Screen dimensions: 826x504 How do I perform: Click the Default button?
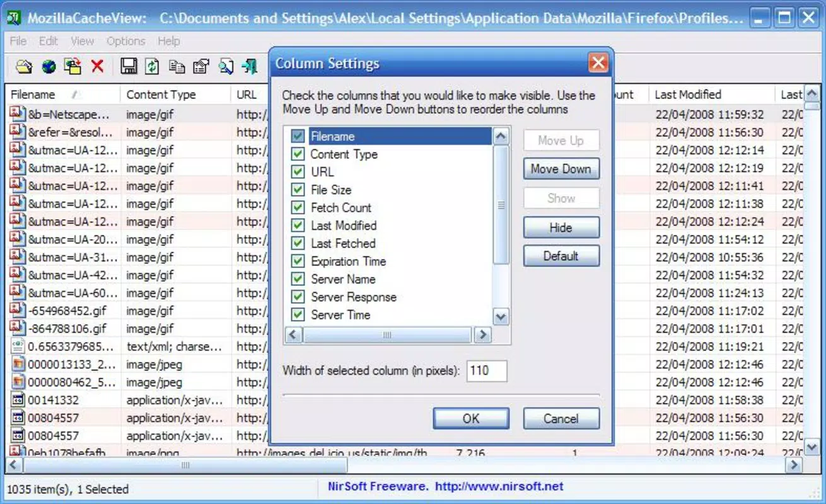click(x=561, y=256)
